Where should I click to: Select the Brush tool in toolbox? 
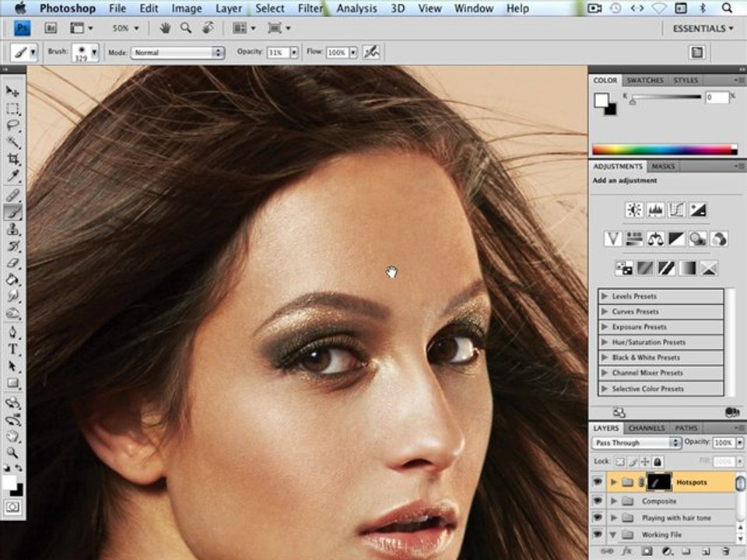tap(12, 212)
